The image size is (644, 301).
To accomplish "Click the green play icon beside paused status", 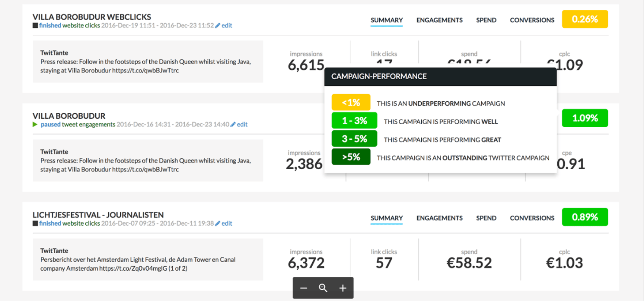I will point(35,125).
